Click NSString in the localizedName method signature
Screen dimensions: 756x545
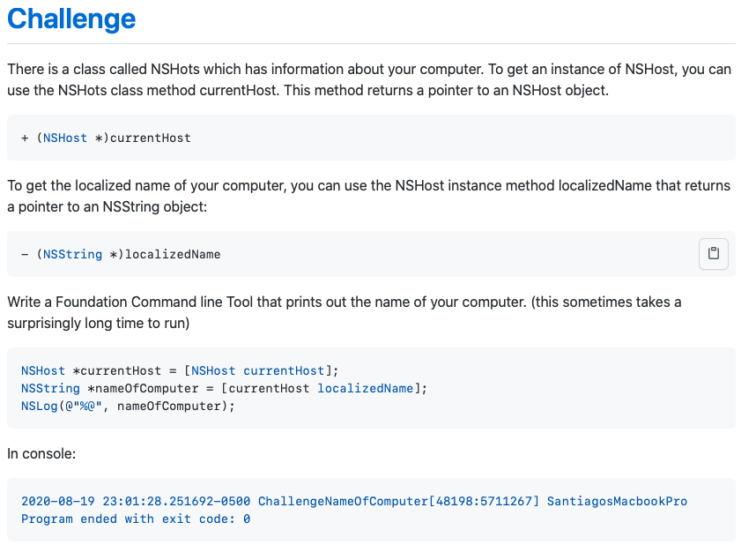[x=73, y=254]
